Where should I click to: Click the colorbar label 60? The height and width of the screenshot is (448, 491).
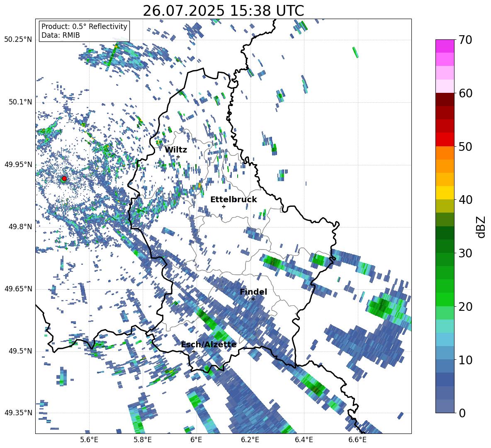pyautogui.click(x=465, y=93)
